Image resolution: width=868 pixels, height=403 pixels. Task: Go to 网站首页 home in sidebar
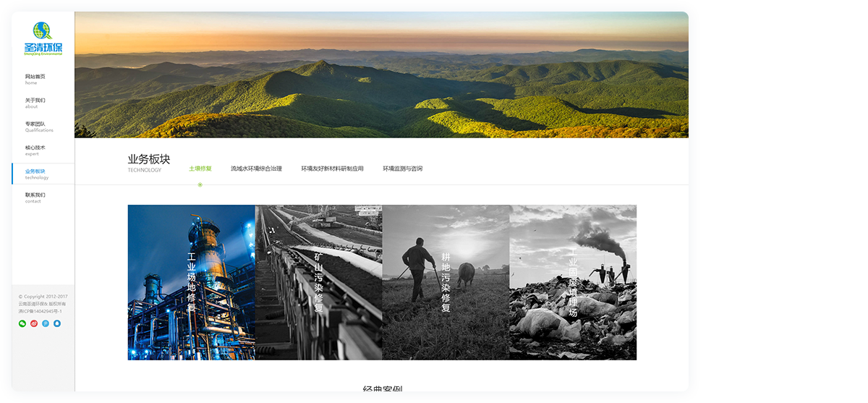35,79
